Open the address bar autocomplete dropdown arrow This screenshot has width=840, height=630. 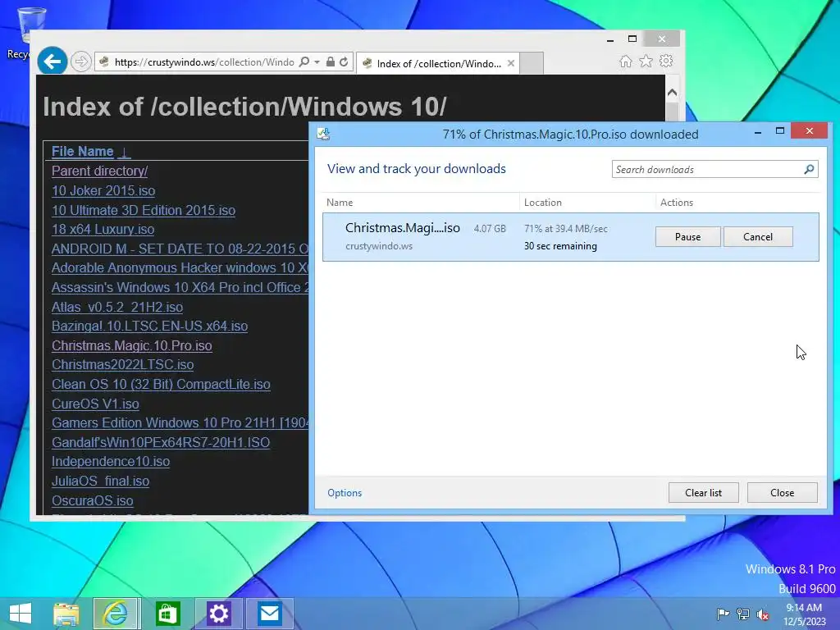pos(317,62)
